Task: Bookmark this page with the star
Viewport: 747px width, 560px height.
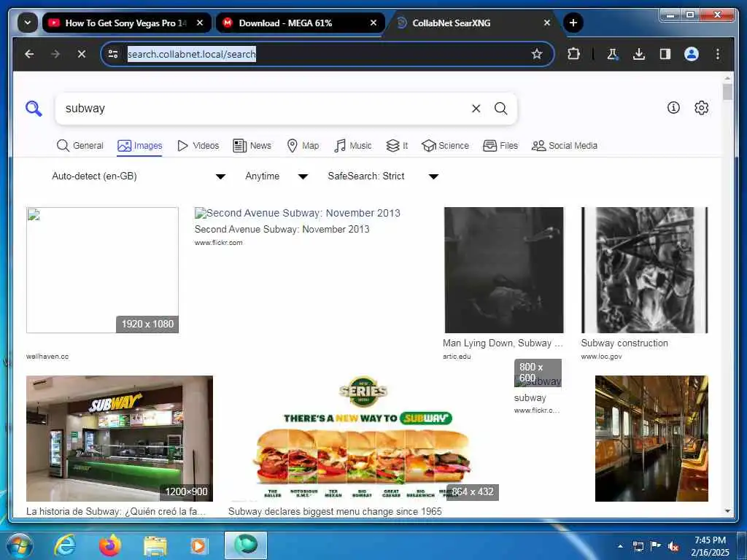Action: [537, 54]
